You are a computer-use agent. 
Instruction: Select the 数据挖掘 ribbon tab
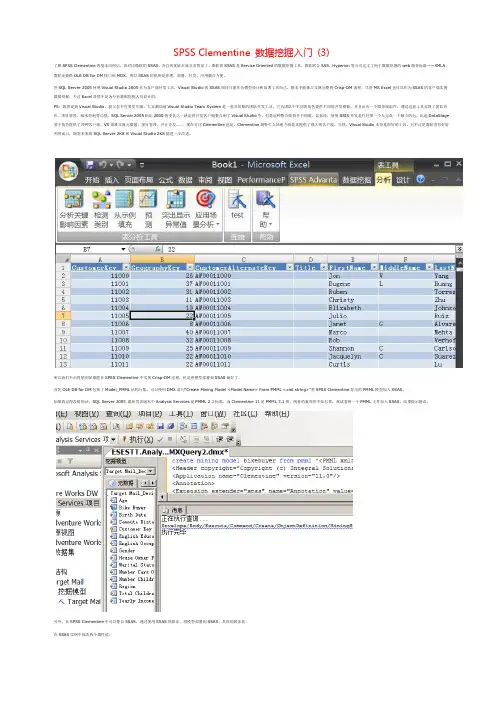[x=356, y=180]
